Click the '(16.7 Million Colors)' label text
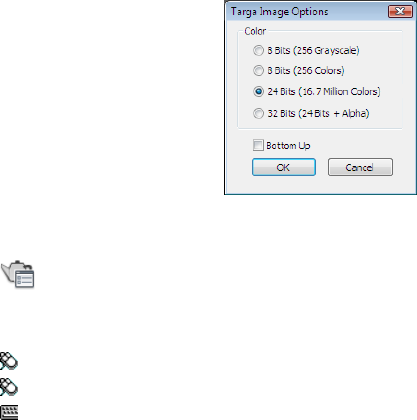The height and width of the screenshot is (420, 417). point(339,92)
